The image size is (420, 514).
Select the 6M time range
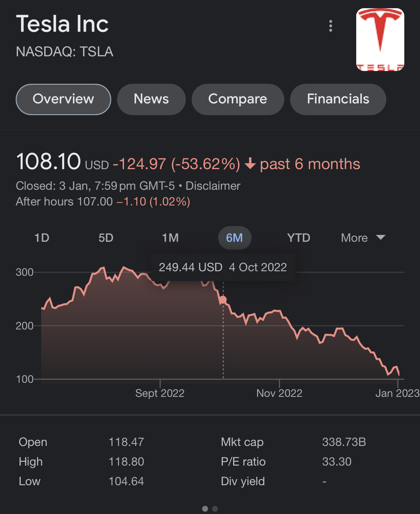coord(235,238)
